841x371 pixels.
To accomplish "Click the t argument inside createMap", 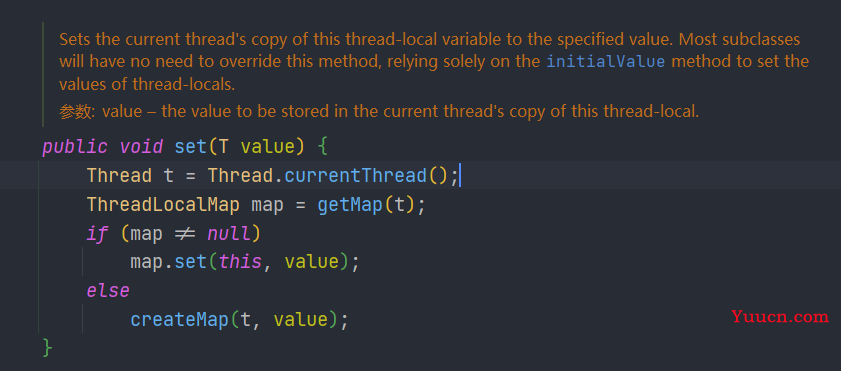I will (246, 320).
